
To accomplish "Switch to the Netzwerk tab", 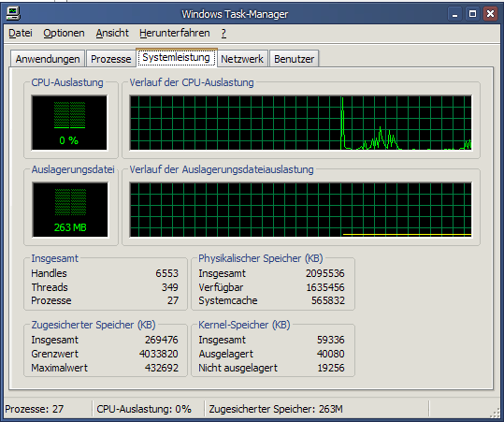I will (242, 59).
